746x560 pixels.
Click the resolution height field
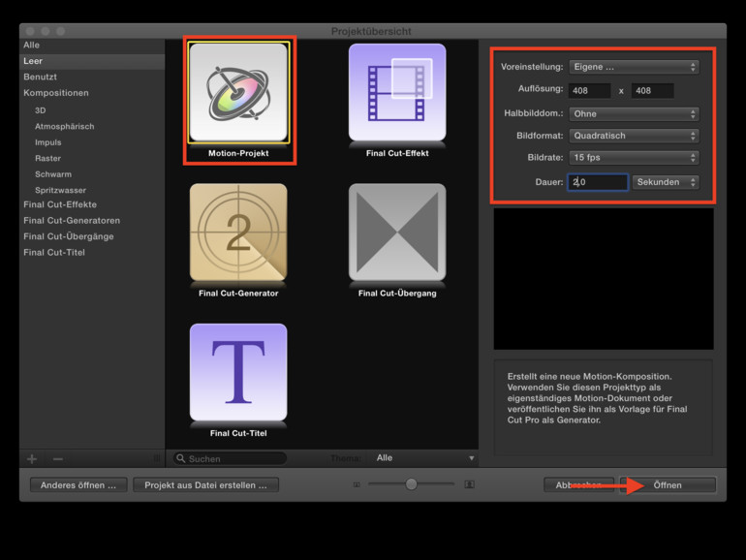click(653, 91)
